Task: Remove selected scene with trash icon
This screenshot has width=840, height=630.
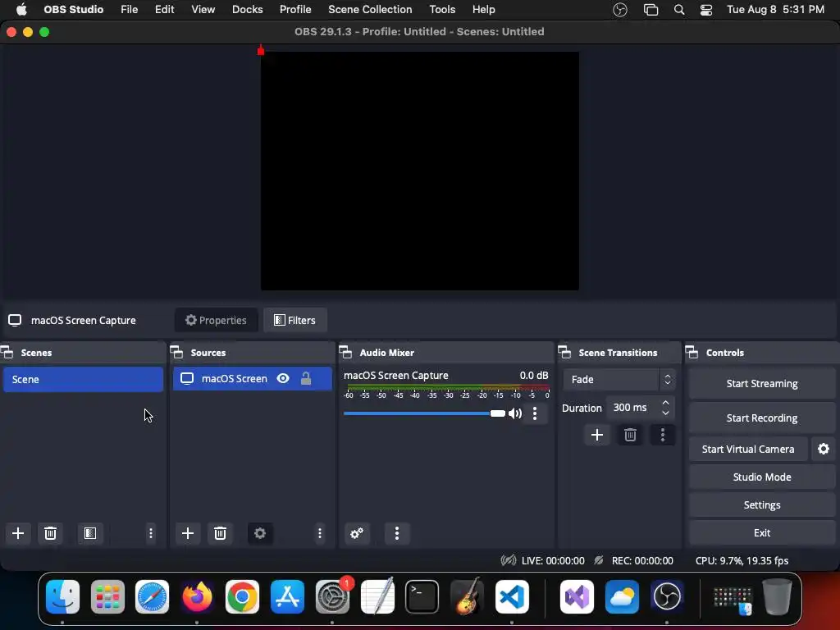Action: pyautogui.click(x=50, y=533)
